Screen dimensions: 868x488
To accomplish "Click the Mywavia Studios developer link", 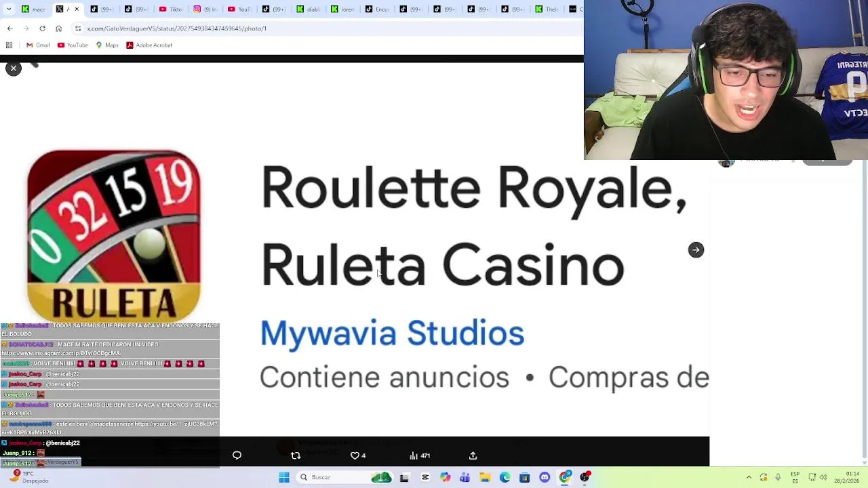I will pyautogui.click(x=392, y=333).
